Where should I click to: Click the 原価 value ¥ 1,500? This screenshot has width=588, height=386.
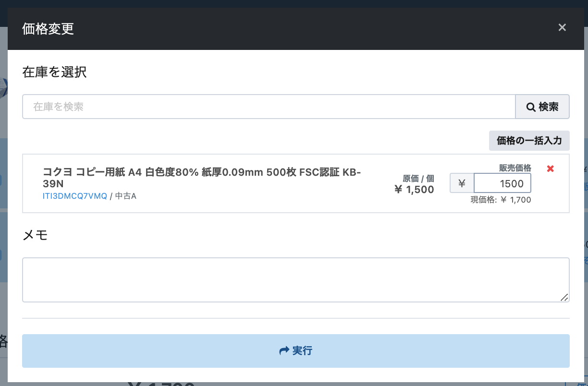coord(414,190)
